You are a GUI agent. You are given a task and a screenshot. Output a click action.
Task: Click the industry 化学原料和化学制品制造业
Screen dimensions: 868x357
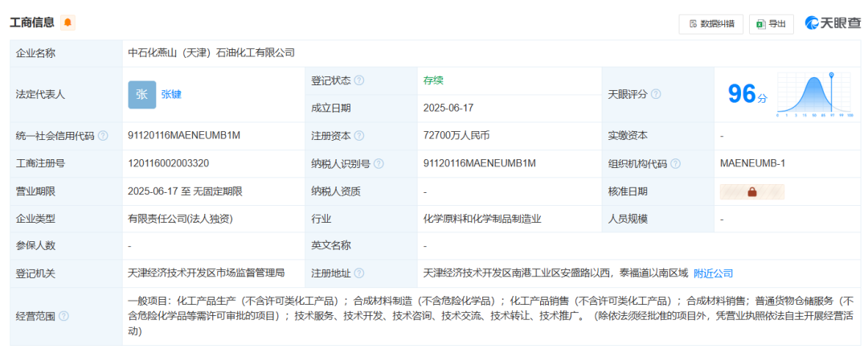pos(481,219)
